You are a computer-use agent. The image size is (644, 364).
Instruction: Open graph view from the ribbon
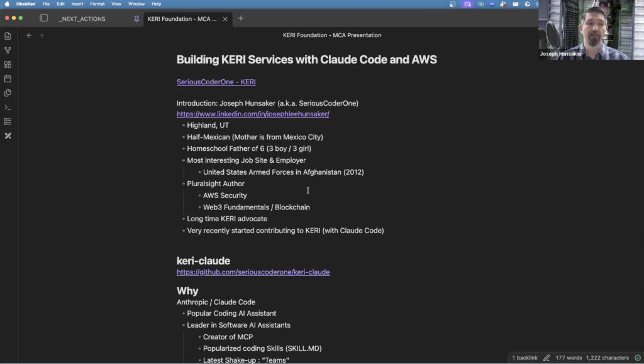[x=8, y=50]
